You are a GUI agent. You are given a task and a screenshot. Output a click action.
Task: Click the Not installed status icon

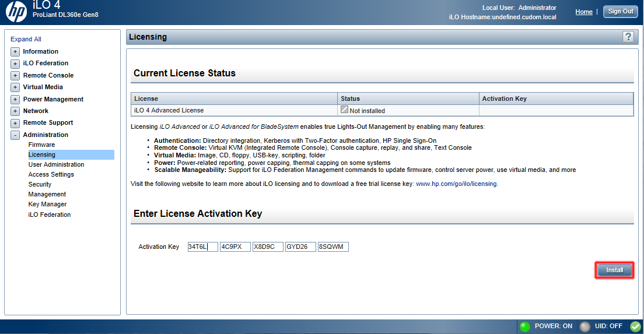click(x=344, y=110)
